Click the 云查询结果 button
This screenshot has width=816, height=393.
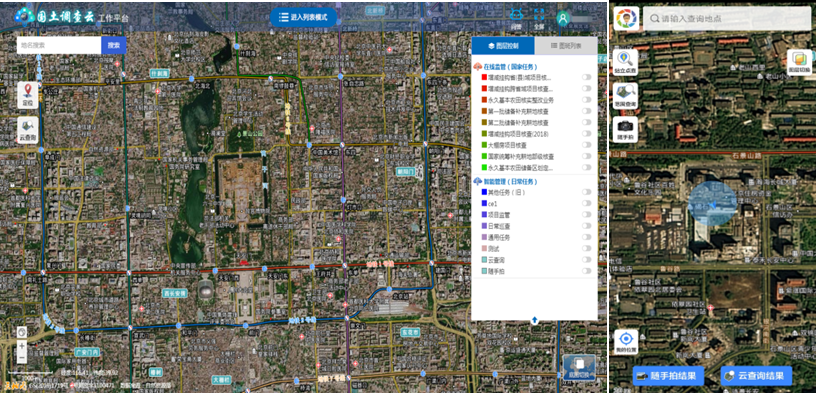756,375
